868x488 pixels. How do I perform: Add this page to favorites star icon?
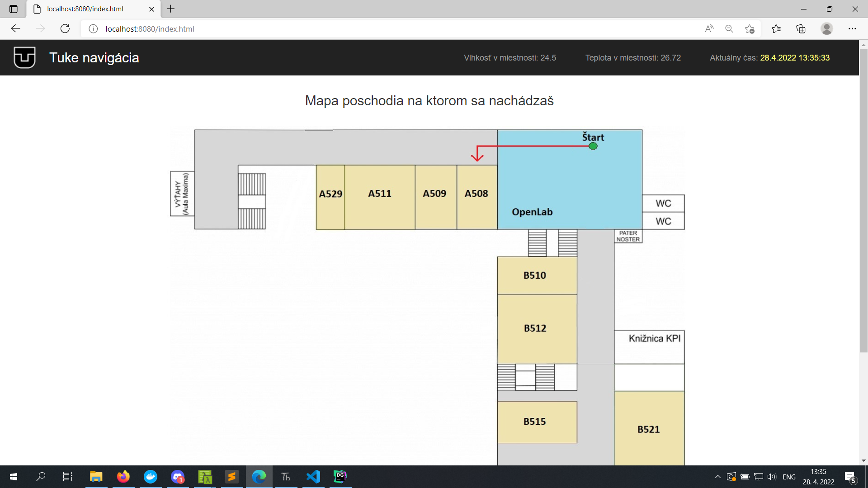pyautogui.click(x=750, y=29)
